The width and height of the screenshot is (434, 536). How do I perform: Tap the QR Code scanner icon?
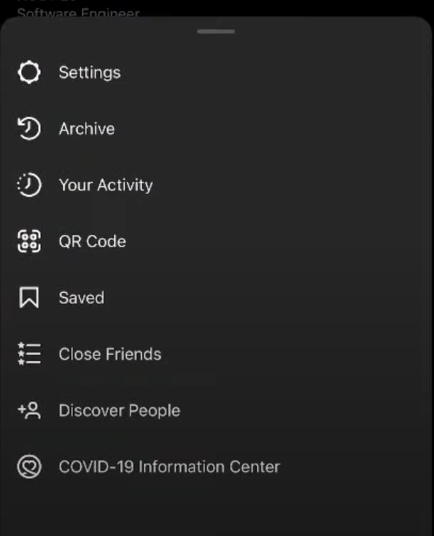(x=29, y=241)
